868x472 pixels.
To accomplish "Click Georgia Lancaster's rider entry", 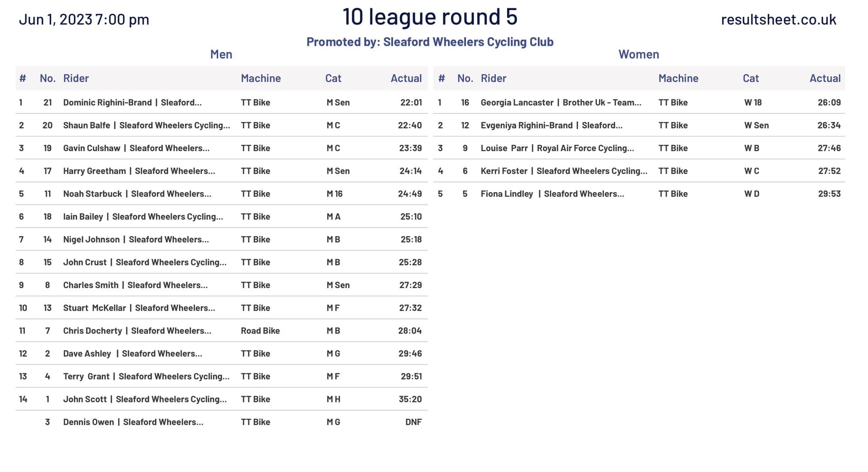I will [561, 102].
